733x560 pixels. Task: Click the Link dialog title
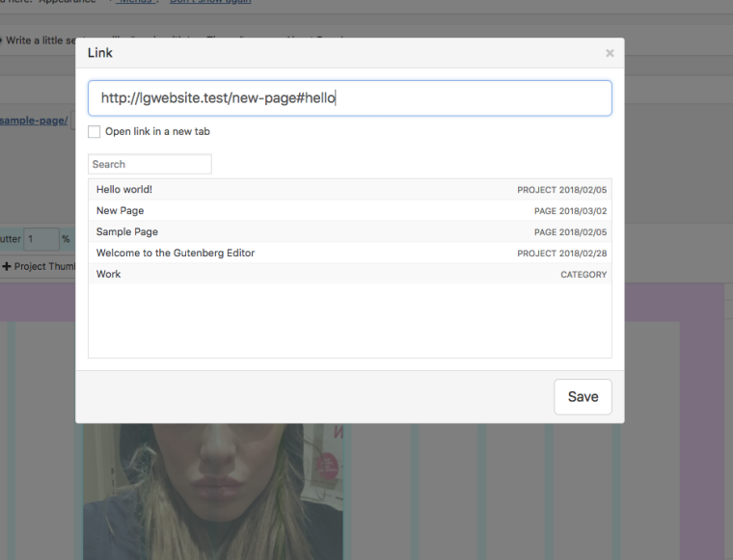tap(100, 53)
